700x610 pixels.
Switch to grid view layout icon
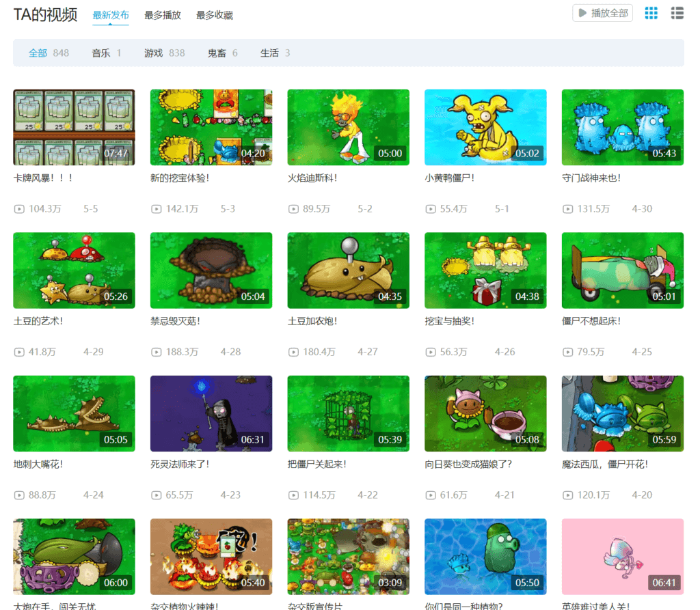click(x=651, y=13)
